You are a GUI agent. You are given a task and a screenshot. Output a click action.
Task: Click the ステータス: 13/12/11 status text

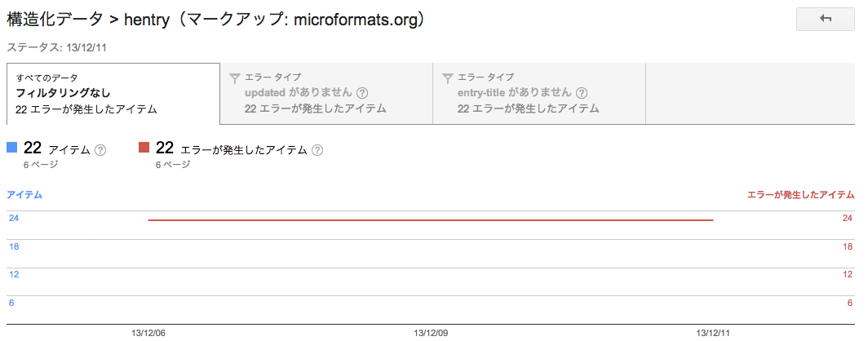click(x=56, y=47)
